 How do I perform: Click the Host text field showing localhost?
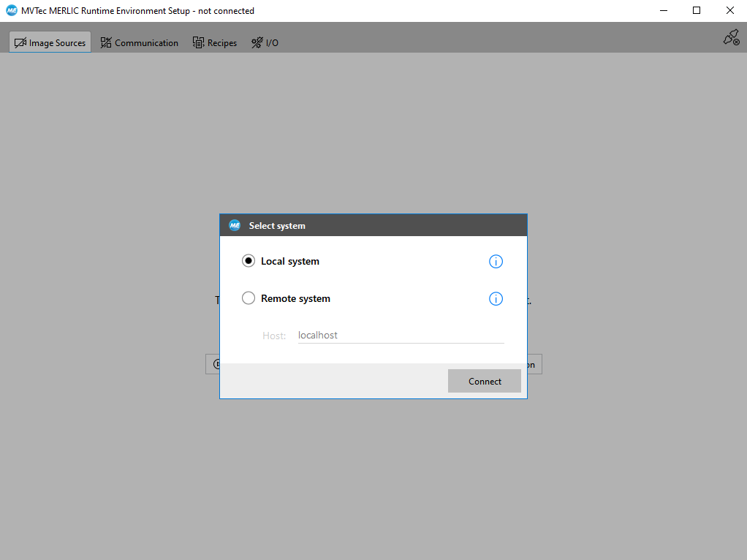click(x=401, y=335)
